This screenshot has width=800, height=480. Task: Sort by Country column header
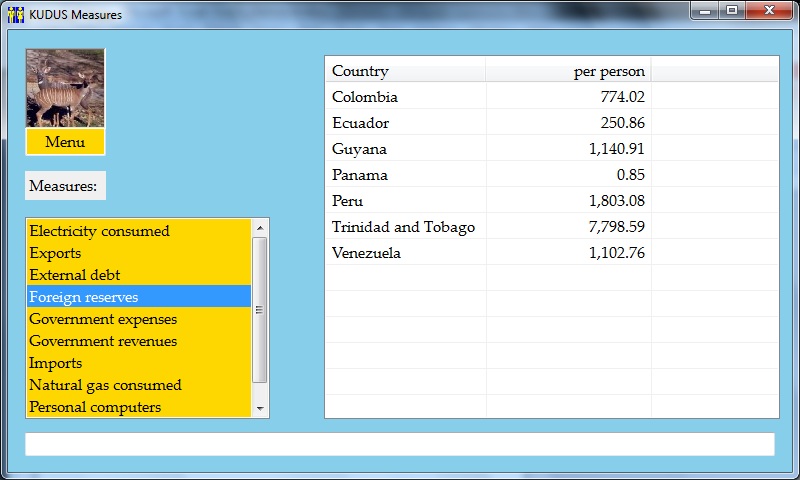(x=405, y=71)
